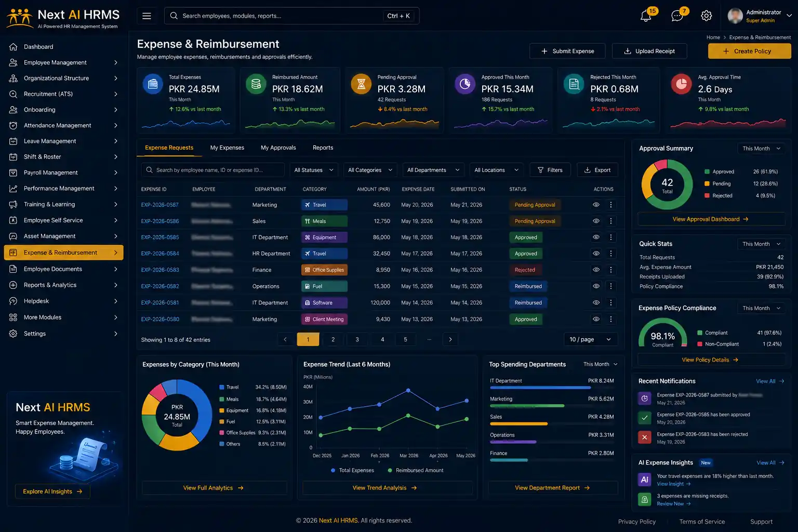The width and height of the screenshot is (798, 532).
Task: Toggle the hamburger sidebar menu
Action: pos(147,16)
